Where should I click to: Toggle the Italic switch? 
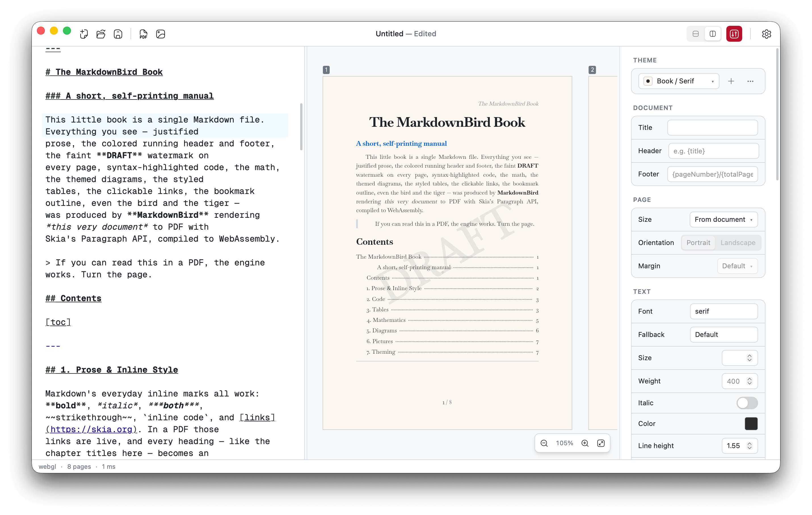click(x=747, y=403)
